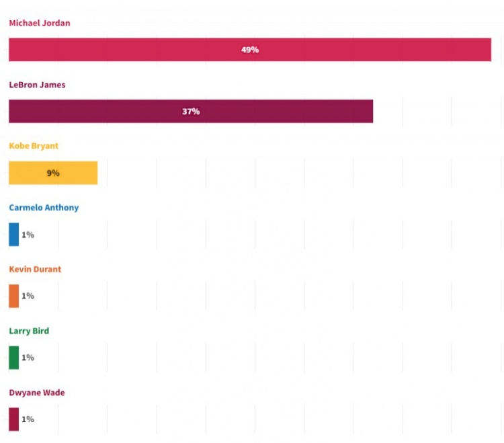
Task: Click the Kobe Bryant name label
Action: click(x=34, y=146)
